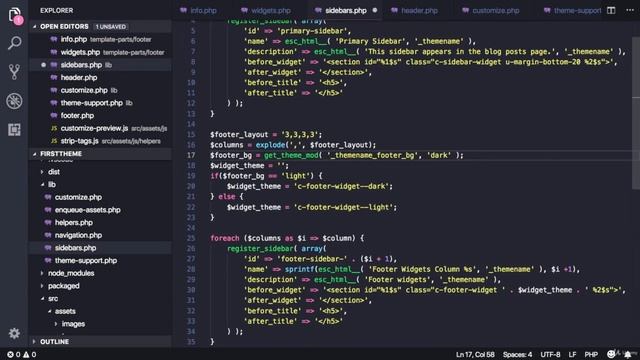Open the Search view icon

click(14, 43)
